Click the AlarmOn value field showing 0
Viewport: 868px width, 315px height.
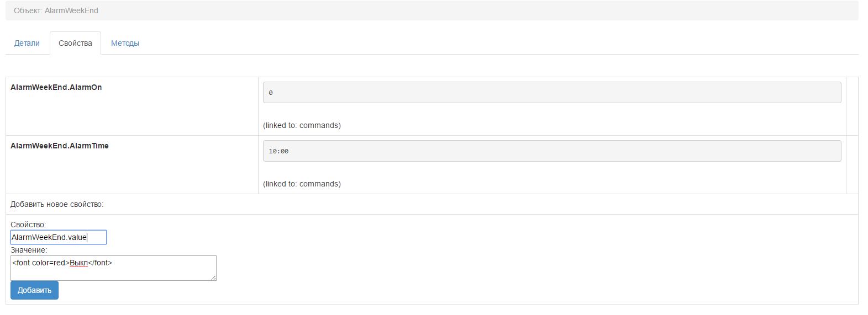(x=551, y=93)
